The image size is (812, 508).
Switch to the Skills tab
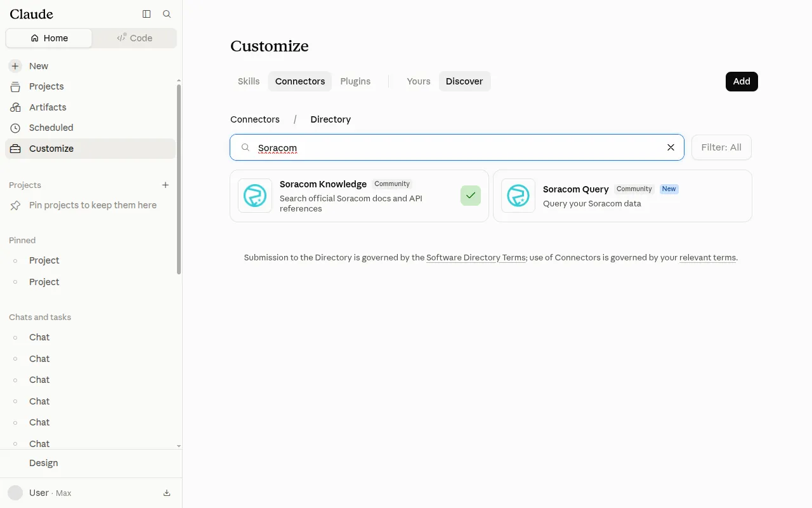pos(249,81)
